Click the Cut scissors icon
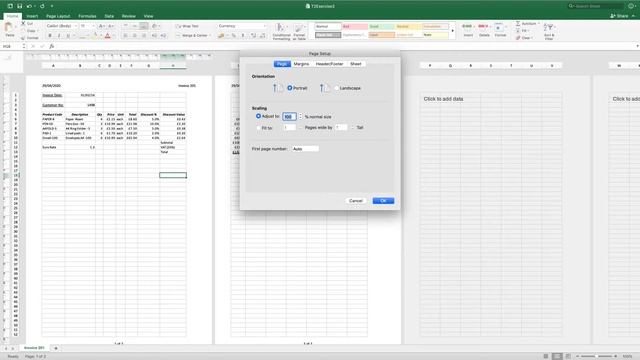The image size is (640, 360). [23, 24]
